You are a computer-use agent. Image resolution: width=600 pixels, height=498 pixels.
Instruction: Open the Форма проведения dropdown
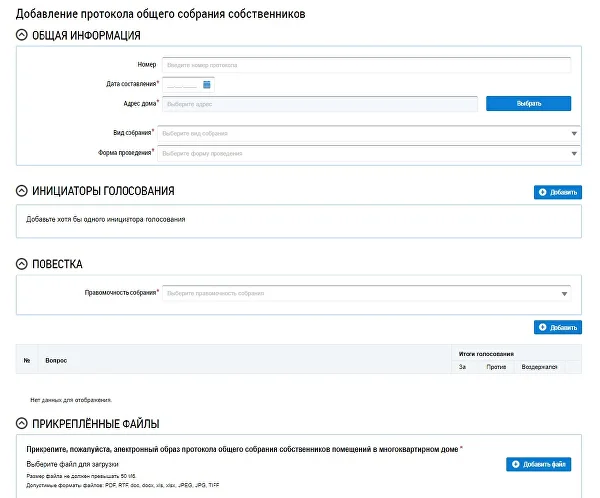[370, 153]
